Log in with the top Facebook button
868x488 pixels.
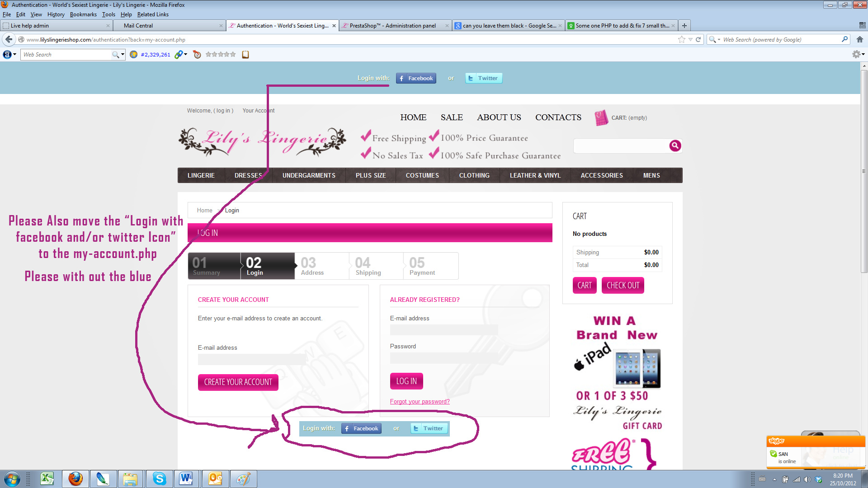point(416,78)
